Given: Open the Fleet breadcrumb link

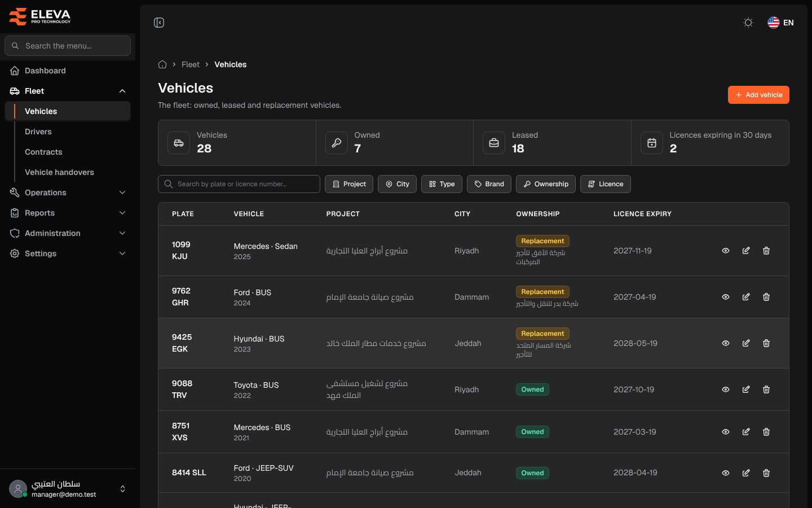Looking at the screenshot, I should 191,64.
